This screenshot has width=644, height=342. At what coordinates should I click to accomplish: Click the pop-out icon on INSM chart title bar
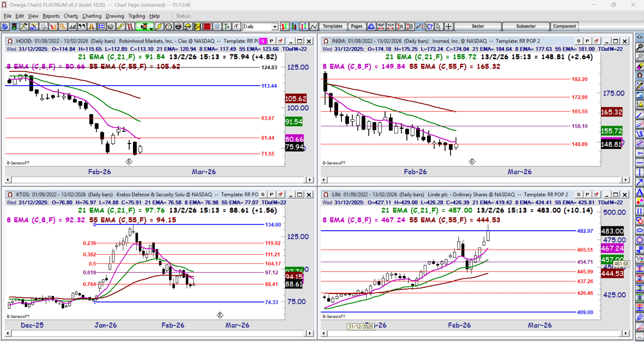pyautogui.click(x=596, y=41)
